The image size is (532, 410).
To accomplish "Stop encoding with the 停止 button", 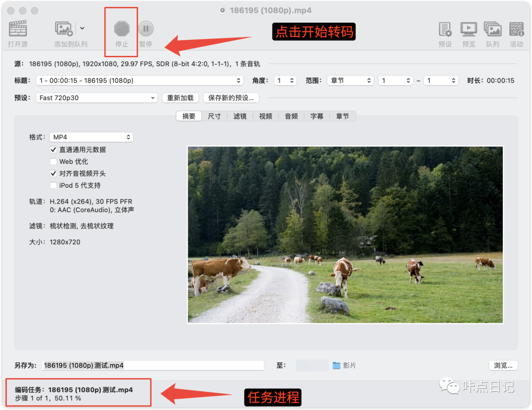I will [122, 30].
